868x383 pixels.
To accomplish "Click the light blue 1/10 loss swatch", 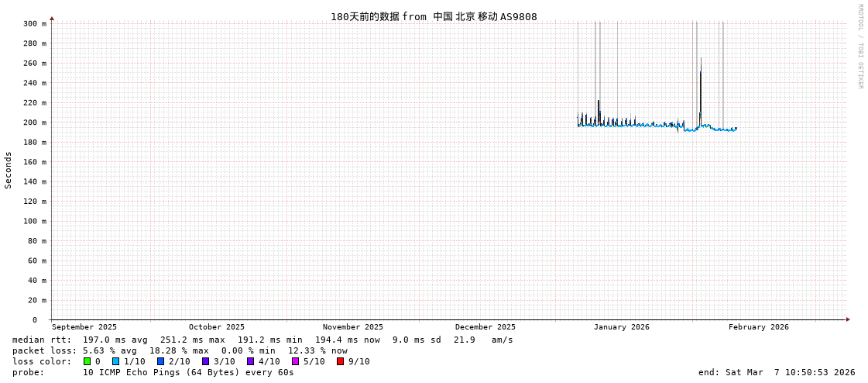I will 116,361.
